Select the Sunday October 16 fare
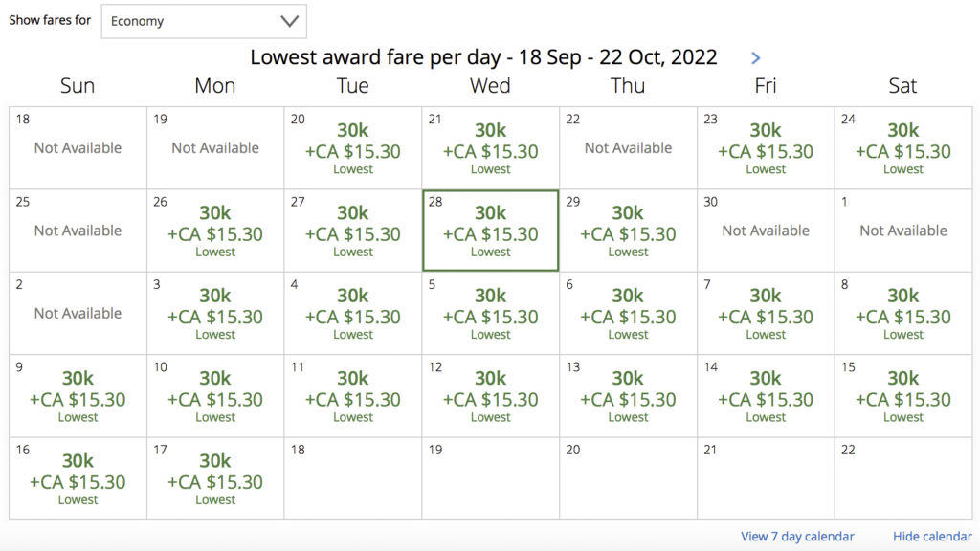This screenshot has width=980, height=551. (78, 478)
